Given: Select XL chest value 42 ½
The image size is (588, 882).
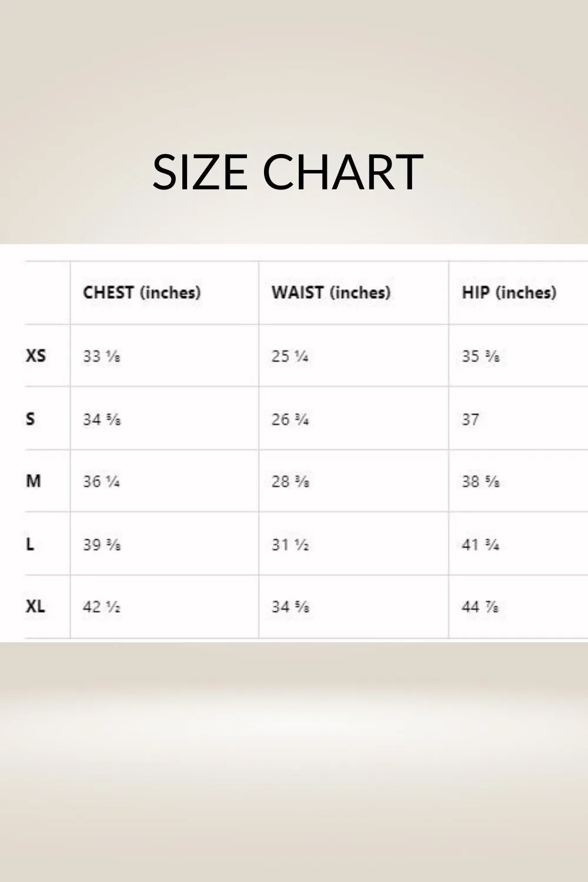Looking at the screenshot, I should [x=102, y=607].
